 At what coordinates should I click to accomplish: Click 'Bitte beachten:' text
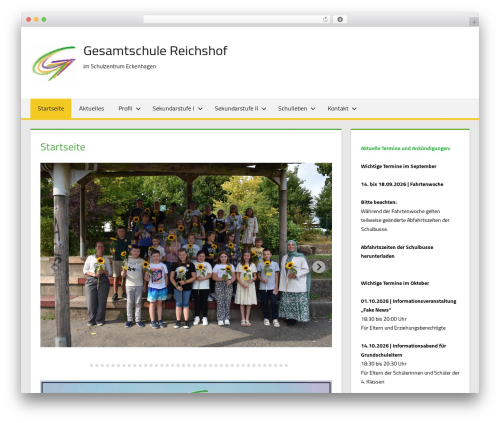[379, 202]
